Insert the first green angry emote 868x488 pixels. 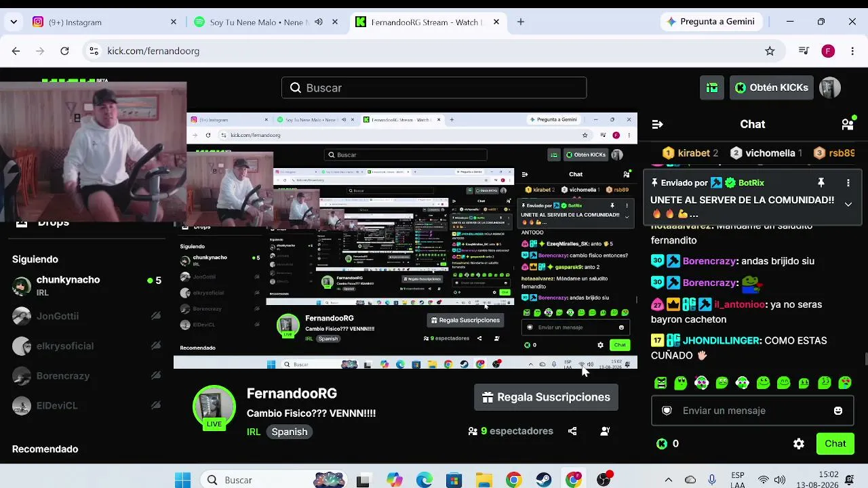coord(660,383)
